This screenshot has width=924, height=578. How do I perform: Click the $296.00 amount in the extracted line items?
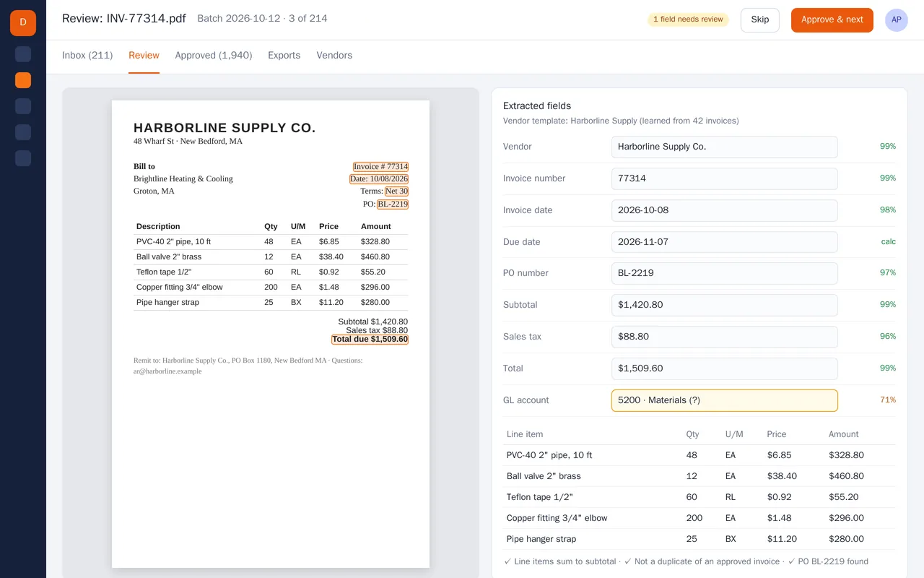tap(846, 518)
